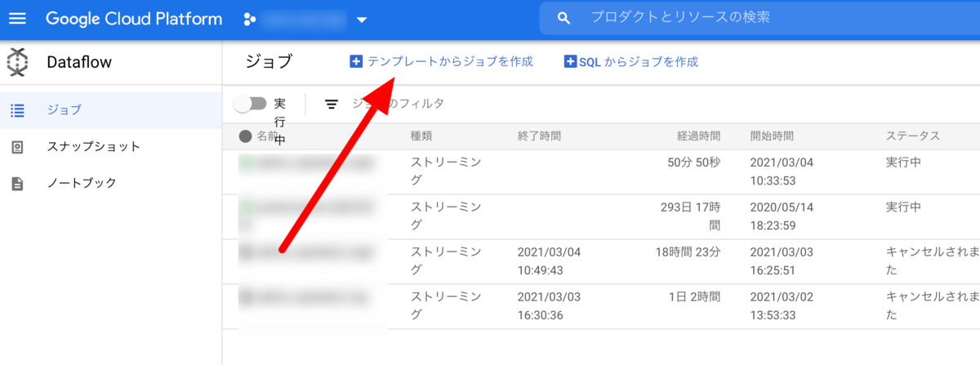Click plus icon beside テンプレートからジョブを作成
The height and width of the screenshot is (365, 980).
pos(355,61)
